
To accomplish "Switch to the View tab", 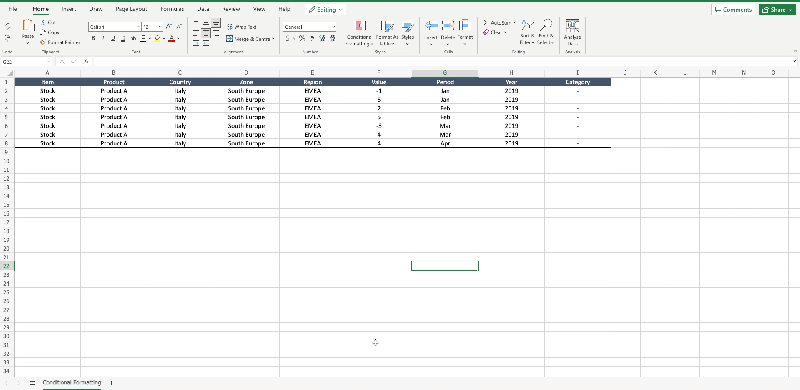I will (259, 9).
